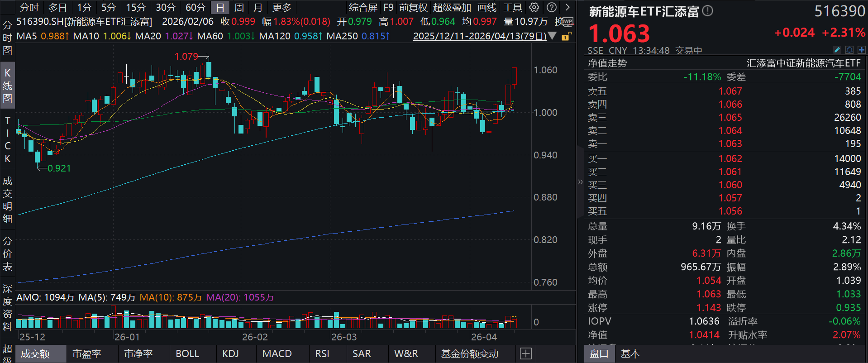The width and height of the screenshot is (868, 363).
Task: Click the help question mark icon
Action: pos(551,7)
